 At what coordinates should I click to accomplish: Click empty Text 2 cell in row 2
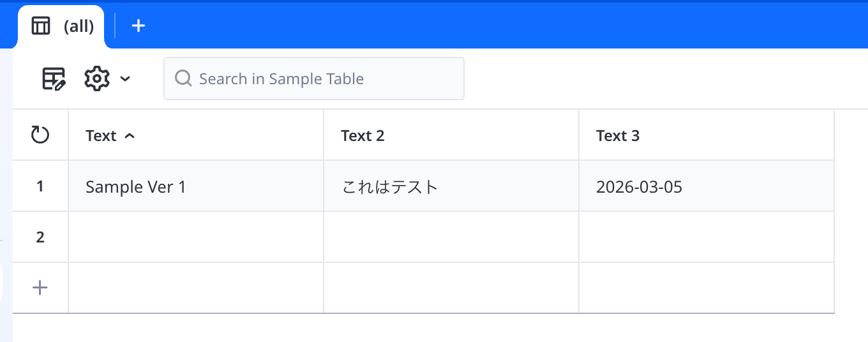[451, 237]
